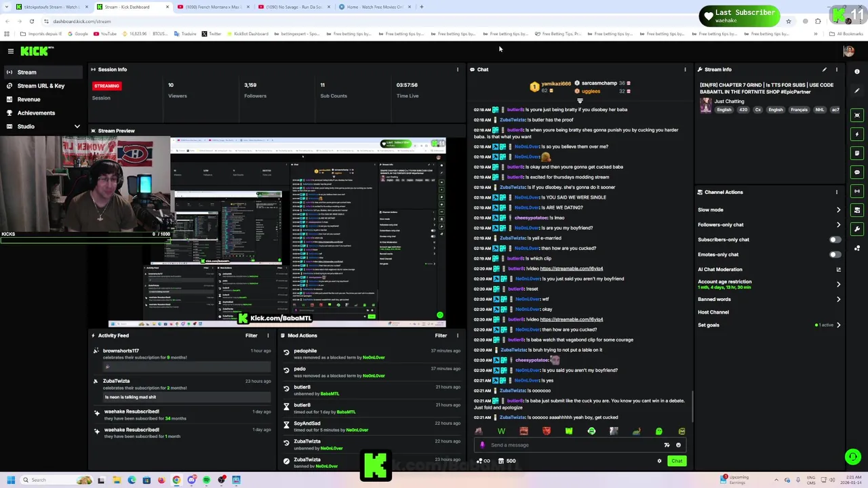
Task: Click the purple microphone icon in message box
Action: [482, 445]
